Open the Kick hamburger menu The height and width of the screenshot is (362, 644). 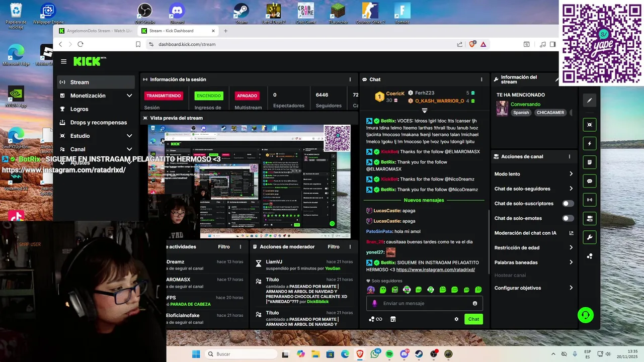point(63,61)
